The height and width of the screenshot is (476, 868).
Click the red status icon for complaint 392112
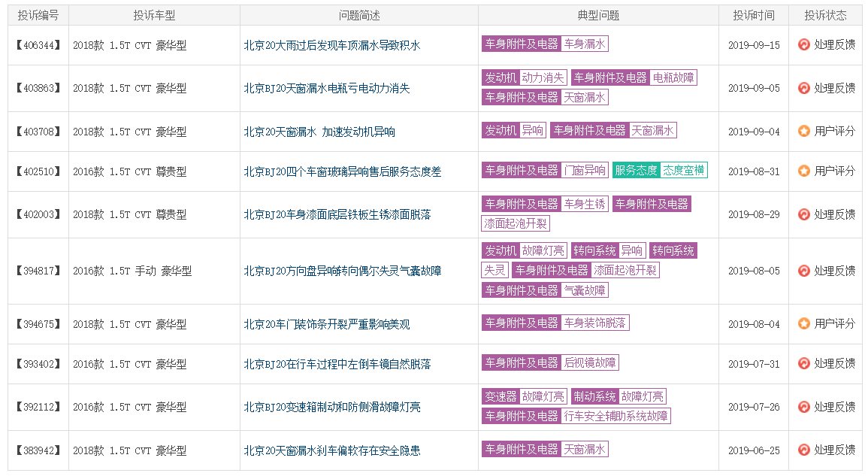(804, 407)
